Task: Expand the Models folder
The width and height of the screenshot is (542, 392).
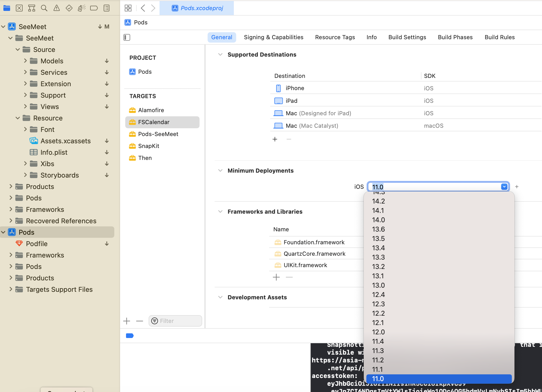Action: click(25, 61)
